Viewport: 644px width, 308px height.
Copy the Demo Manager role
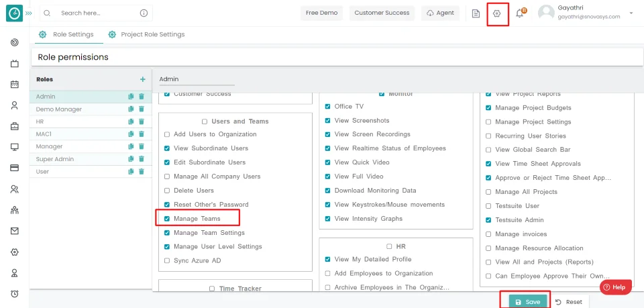[x=131, y=109]
